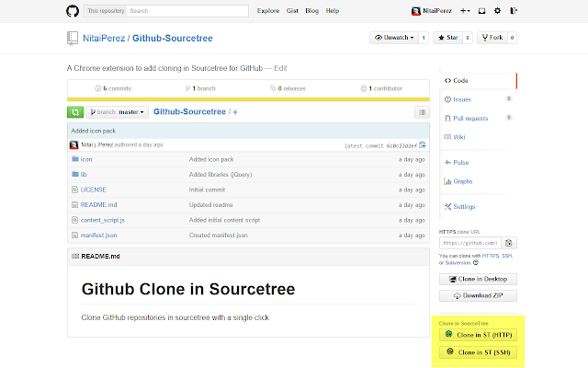
Task: Open README.md file in list
Action: pyautogui.click(x=98, y=205)
